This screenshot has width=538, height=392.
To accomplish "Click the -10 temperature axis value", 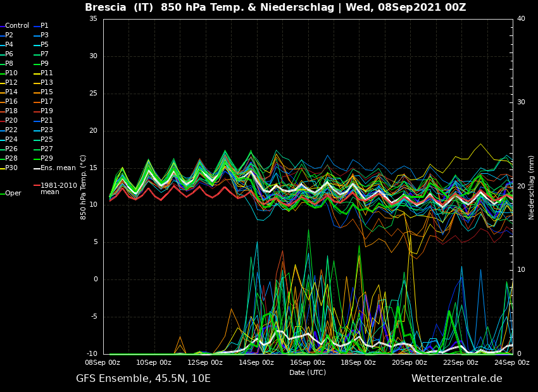I will click(x=91, y=353).
